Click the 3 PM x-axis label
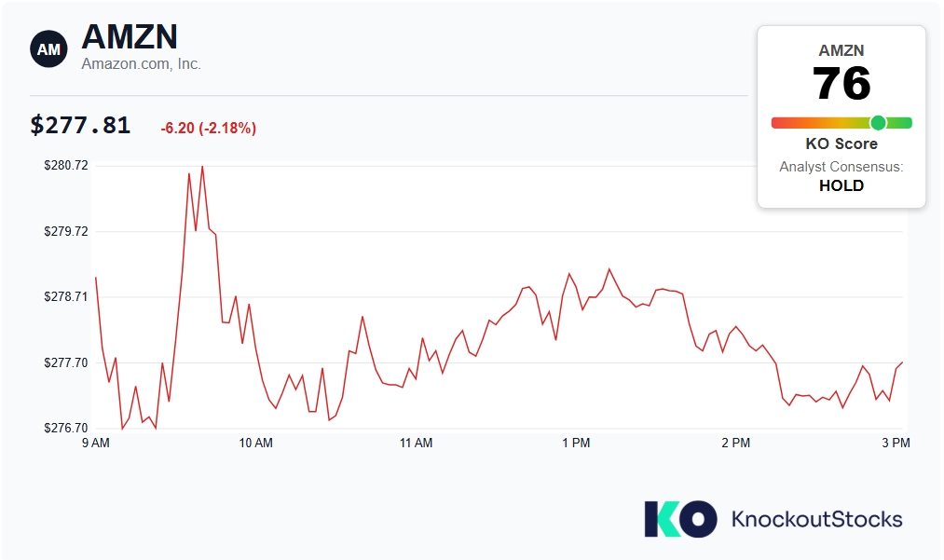Image resolution: width=944 pixels, height=560 pixels. (x=896, y=443)
